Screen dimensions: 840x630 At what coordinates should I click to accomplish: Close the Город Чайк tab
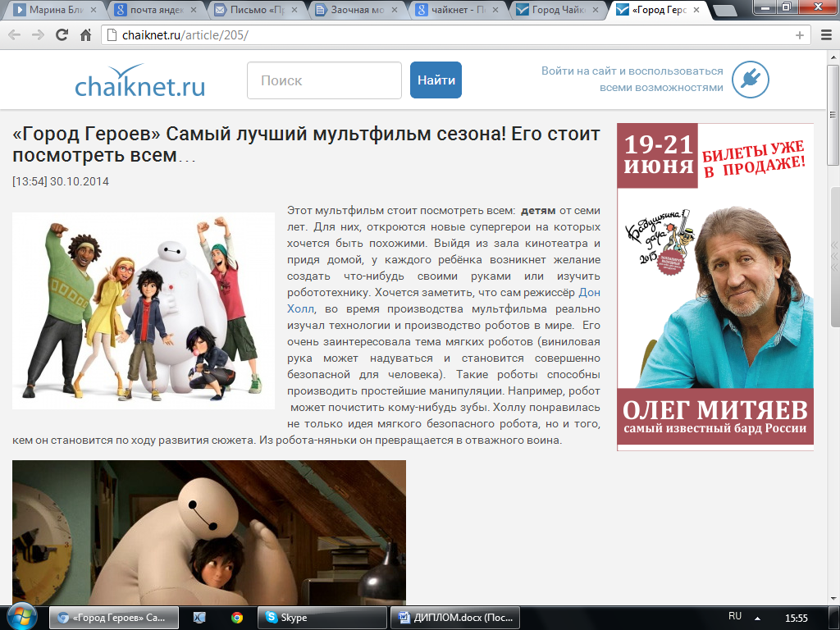point(596,10)
